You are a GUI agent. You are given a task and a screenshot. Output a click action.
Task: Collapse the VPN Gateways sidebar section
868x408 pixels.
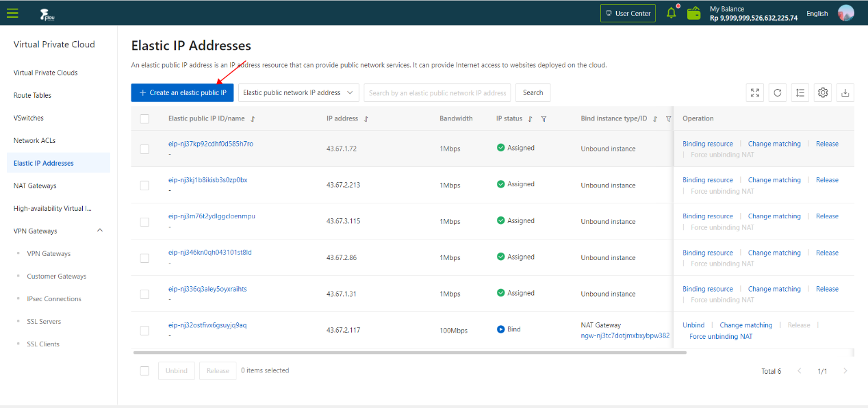pos(100,231)
